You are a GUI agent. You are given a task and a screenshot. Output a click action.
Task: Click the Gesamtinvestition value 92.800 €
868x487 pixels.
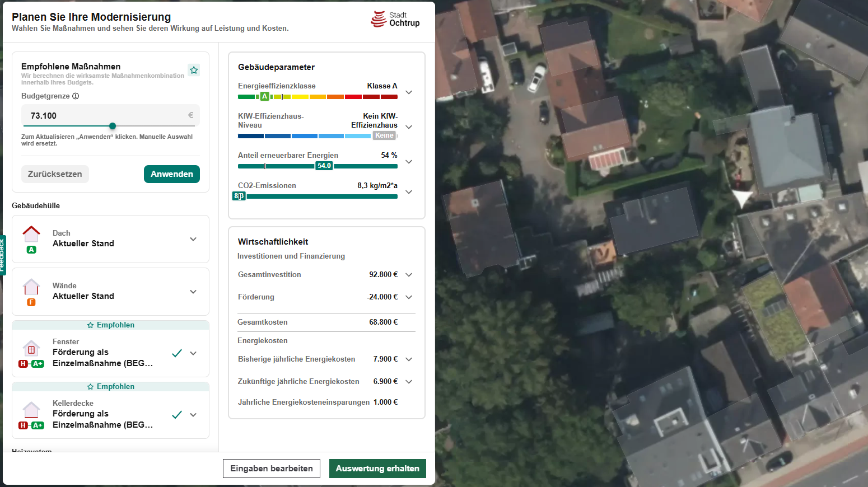coord(384,275)
